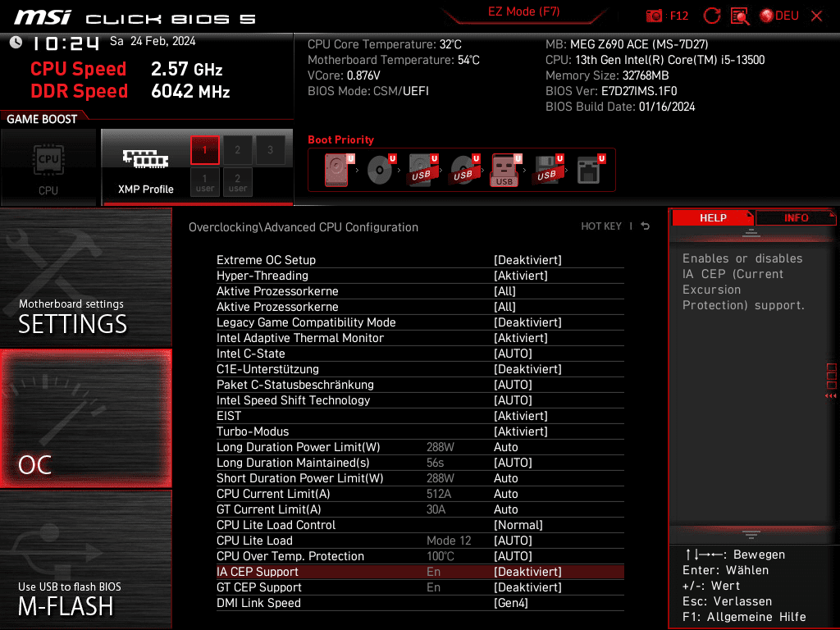The width and height of the screenshot is (840, 630).
Task: Select XMP user profile 2
Action: (237, 182)
